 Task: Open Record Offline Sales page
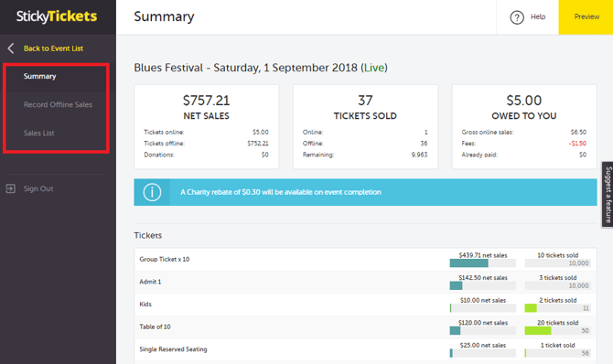coord(58,104)
